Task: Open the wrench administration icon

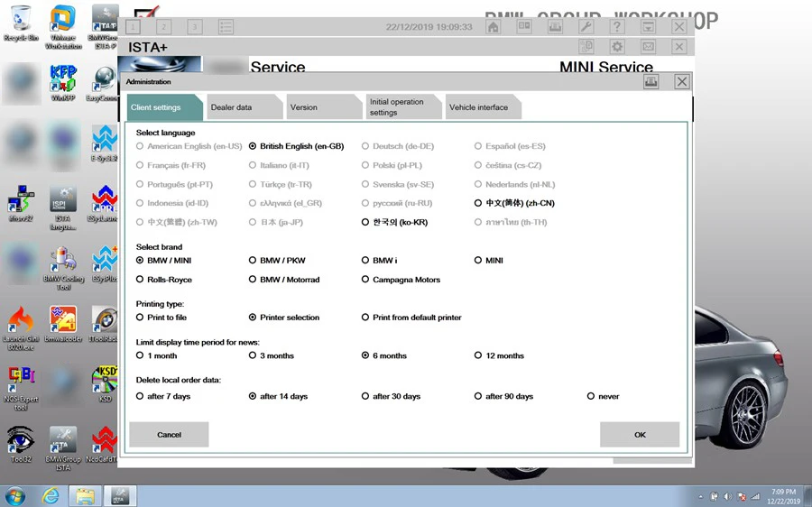Action: point(586,27)
